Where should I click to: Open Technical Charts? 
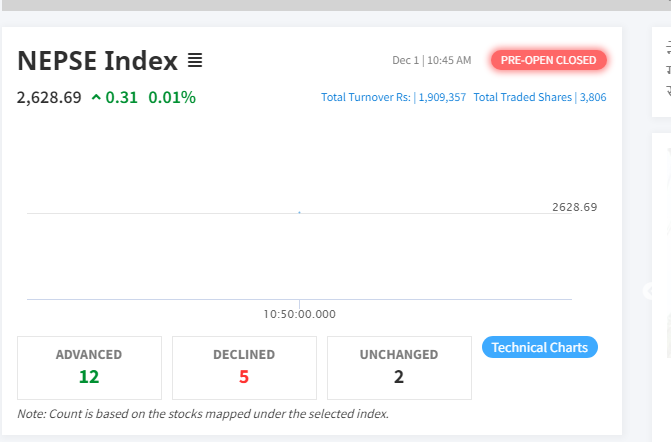click(x=540, y=347)
